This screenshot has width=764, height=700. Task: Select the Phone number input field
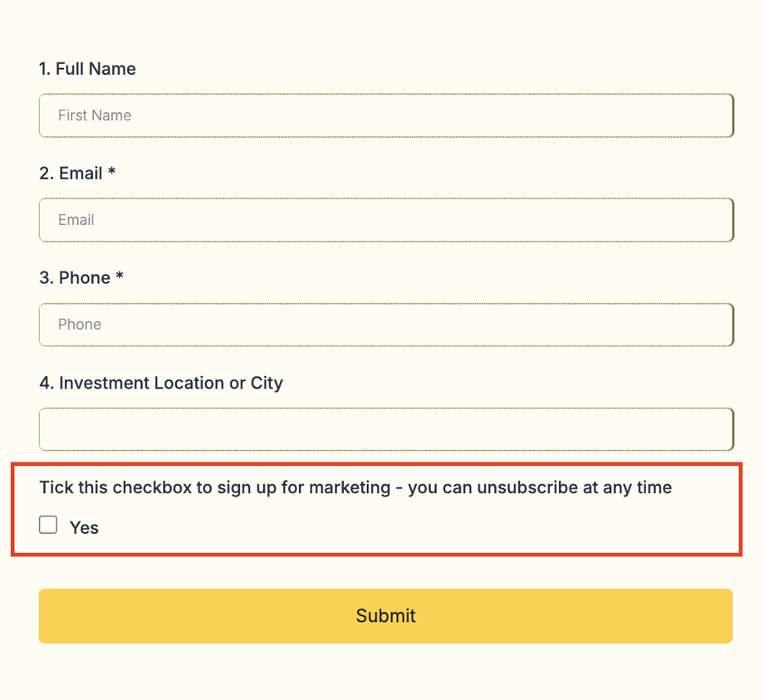point(386,325)
